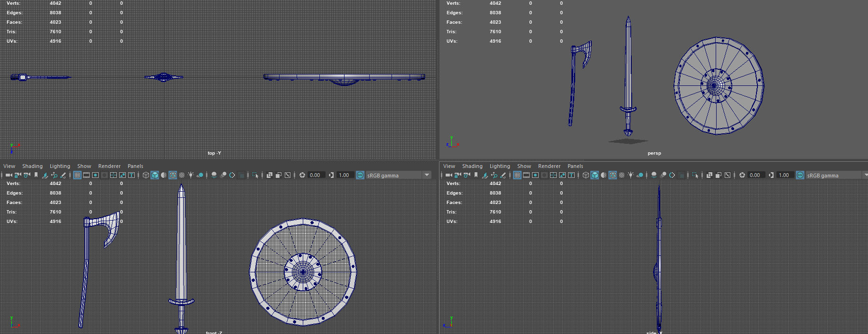Toggle Film Gate in front panel toolbar
This screenshot has height=334, width=868.
click(x=86, y=175)
